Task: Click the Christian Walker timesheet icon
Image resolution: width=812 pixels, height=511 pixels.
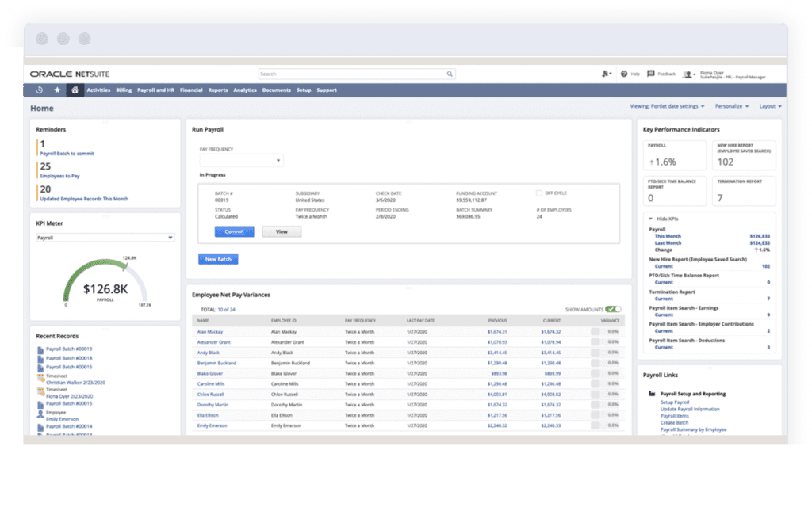Action: pos(40,378)
